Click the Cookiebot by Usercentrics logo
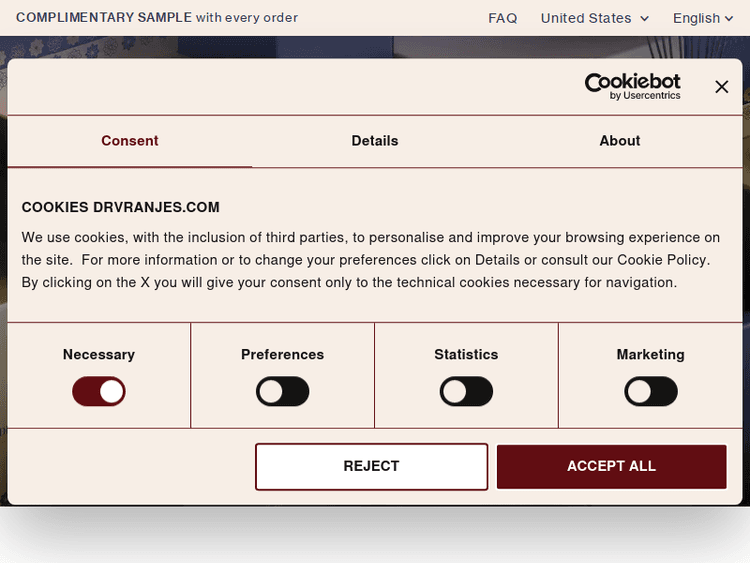The image size is (750, 563). 632,86
